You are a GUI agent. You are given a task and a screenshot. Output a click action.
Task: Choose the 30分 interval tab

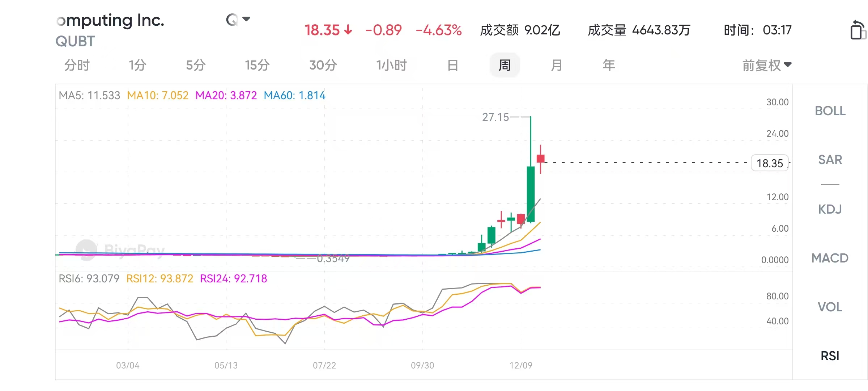[x=323, y=65]
